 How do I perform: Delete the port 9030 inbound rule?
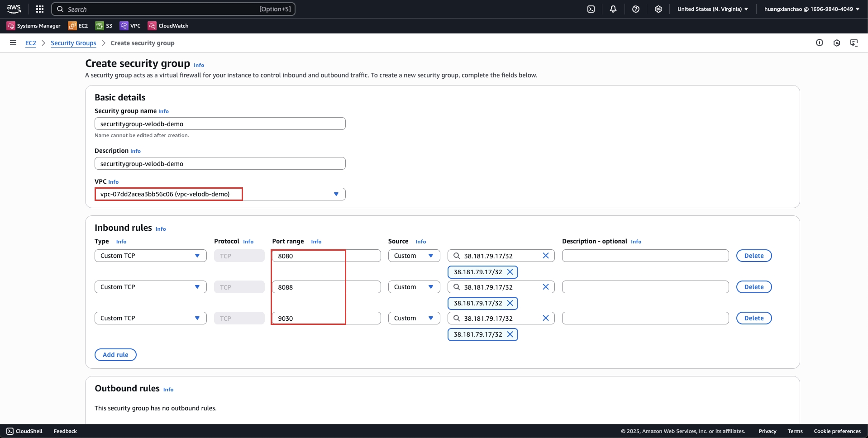(x=754, y=318)
